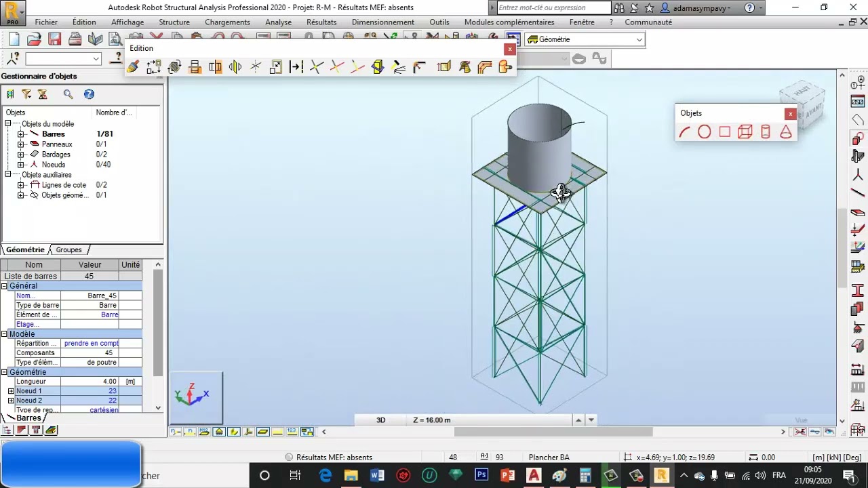Open Microsoft Word from the taskbar

pyautogui.click(x=377, y=475)
